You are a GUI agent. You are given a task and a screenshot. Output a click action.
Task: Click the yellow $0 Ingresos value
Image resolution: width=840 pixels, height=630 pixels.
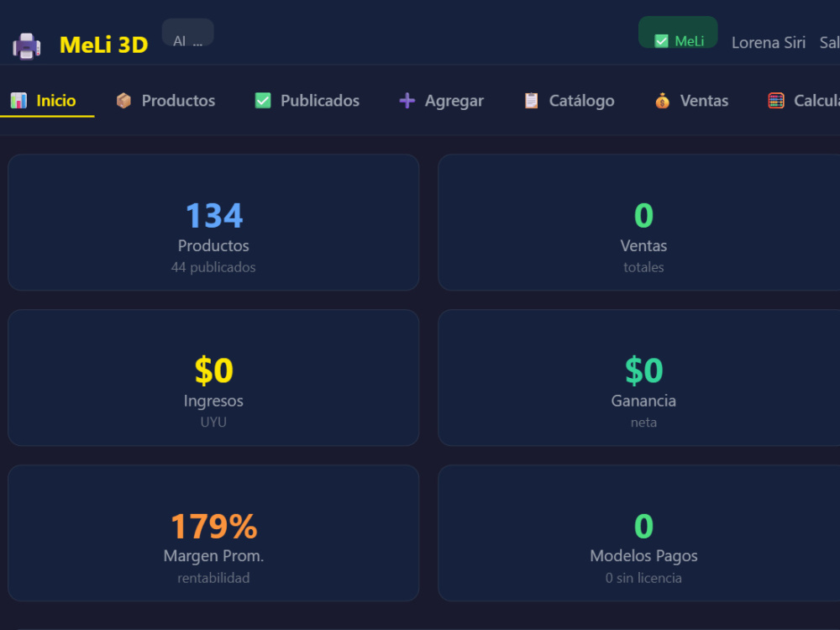213,370
